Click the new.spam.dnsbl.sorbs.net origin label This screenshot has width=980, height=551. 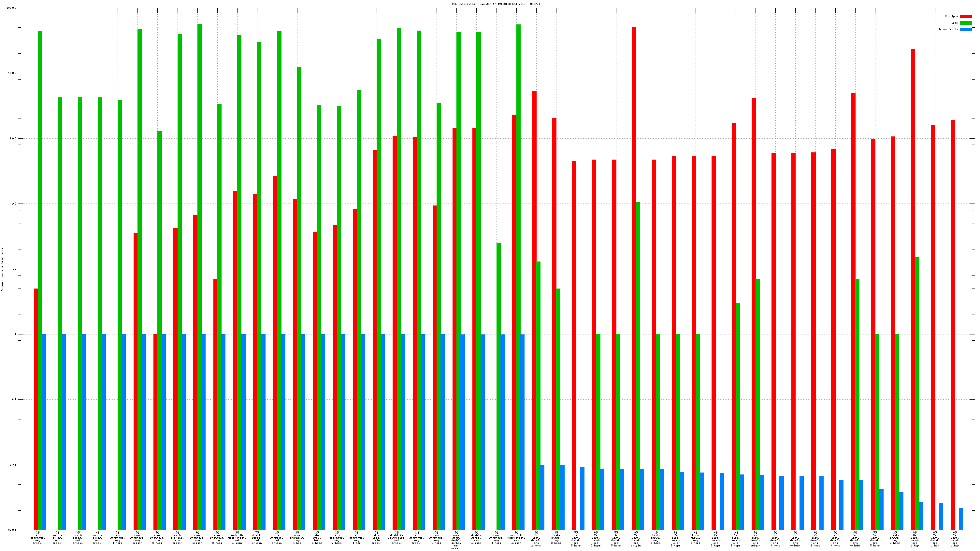click(456, 540)
